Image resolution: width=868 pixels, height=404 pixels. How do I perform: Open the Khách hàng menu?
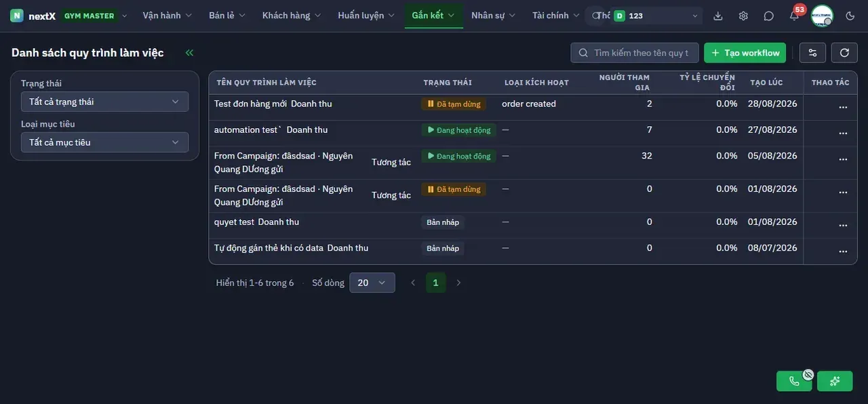(292, 16)
